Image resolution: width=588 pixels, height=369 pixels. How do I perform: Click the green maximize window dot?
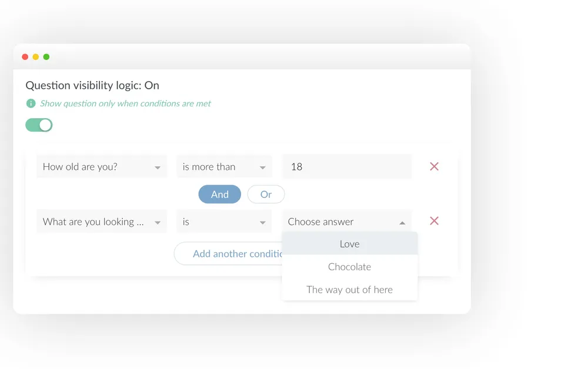coord(46,57)
